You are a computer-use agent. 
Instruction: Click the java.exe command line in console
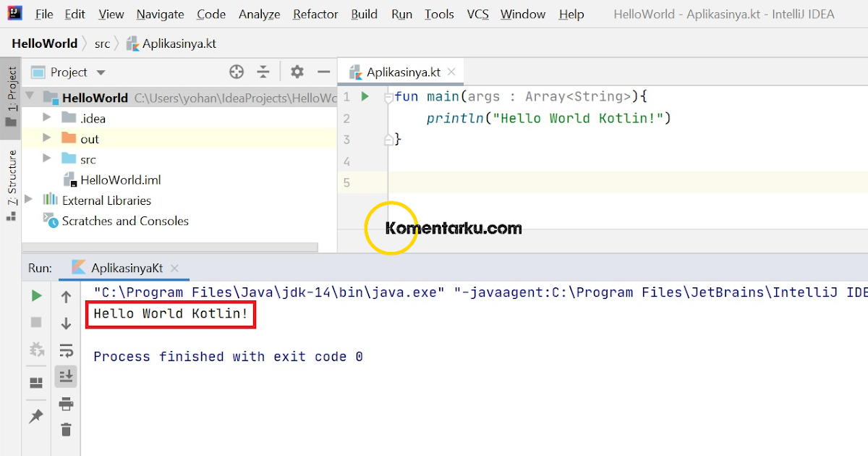480,292
